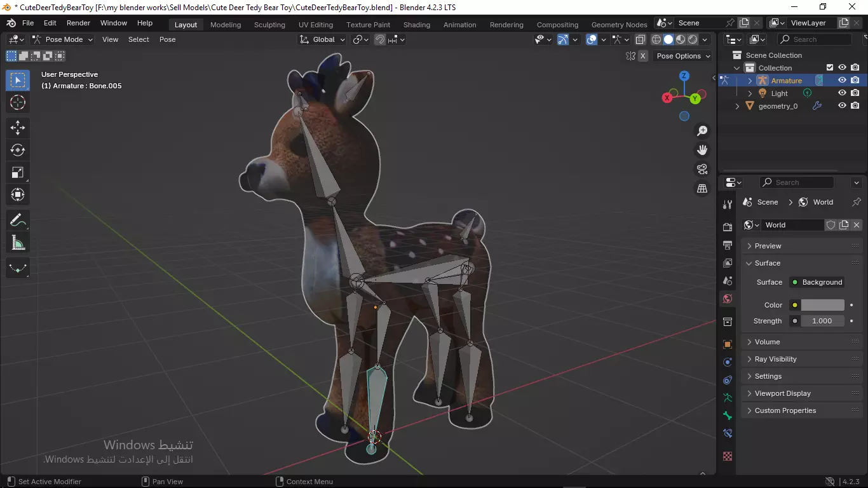Toggle X-ray display in viewport header

point(640,39)
